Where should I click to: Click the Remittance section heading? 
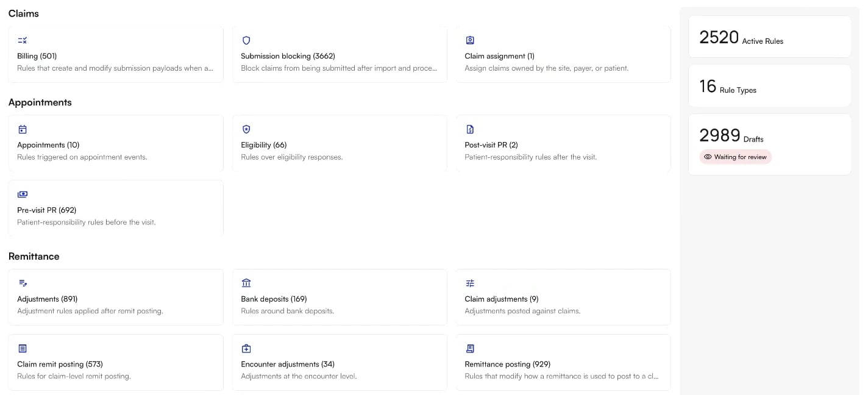pos(34,257)
